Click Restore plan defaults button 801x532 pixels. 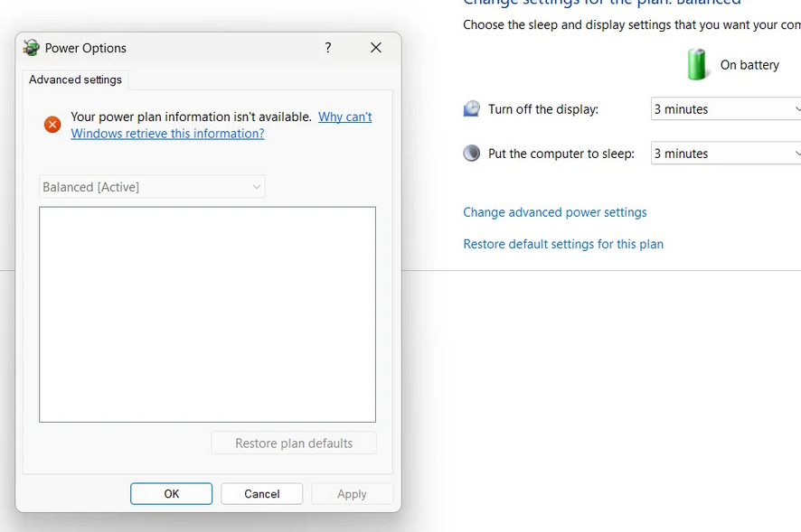[x=294, y=443]
